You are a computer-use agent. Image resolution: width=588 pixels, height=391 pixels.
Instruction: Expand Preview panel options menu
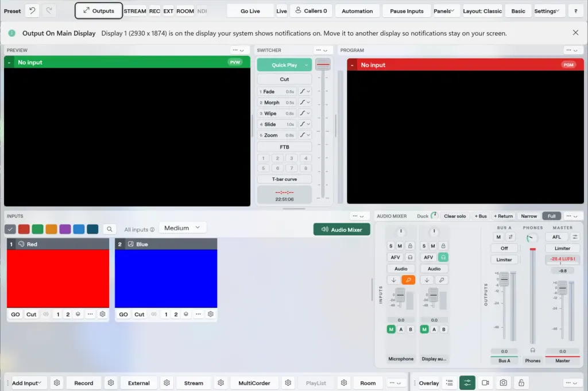click(x=238, y=50)
